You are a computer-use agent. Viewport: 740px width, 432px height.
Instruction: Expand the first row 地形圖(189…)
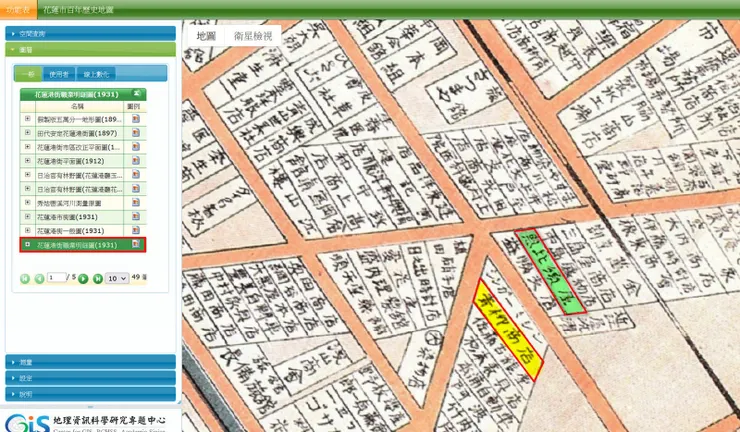click(27, 119)
